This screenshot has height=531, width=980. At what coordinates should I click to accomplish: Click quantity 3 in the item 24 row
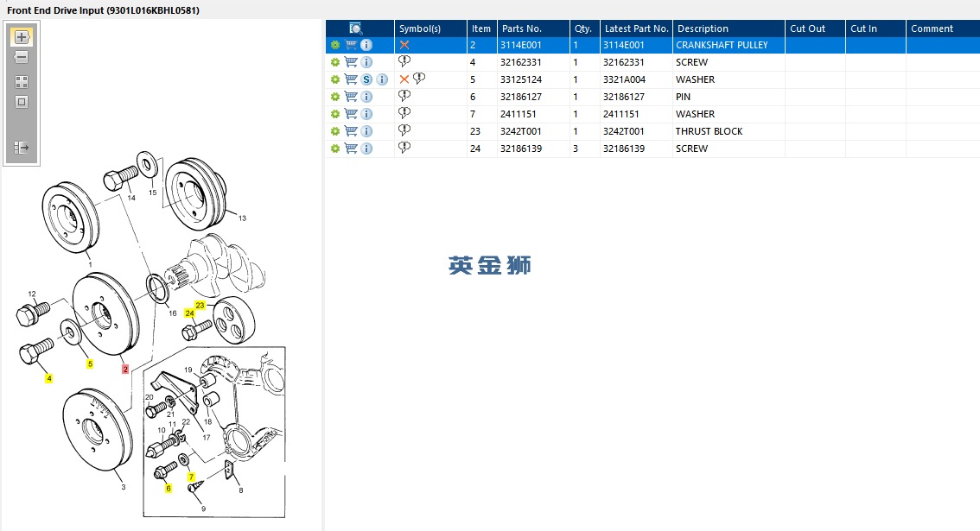(x=576, y=149)
